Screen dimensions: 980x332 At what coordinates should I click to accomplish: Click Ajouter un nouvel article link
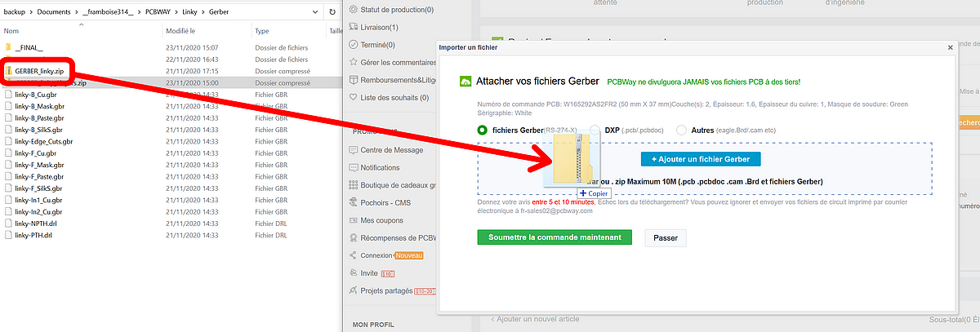click(537, 319)
